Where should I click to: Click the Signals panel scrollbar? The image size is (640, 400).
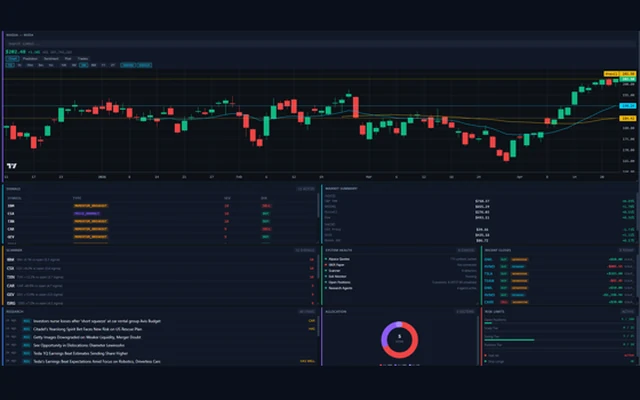coord(318,206)
